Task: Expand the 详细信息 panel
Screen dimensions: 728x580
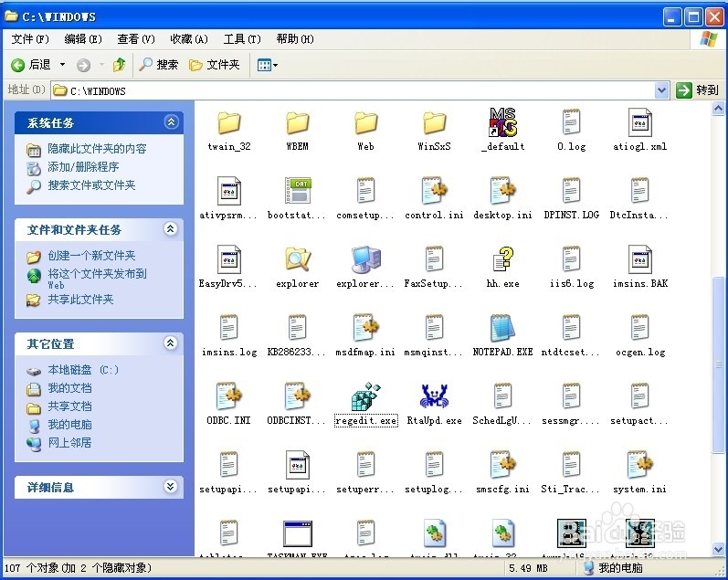Action: click(x=171, y=487)
